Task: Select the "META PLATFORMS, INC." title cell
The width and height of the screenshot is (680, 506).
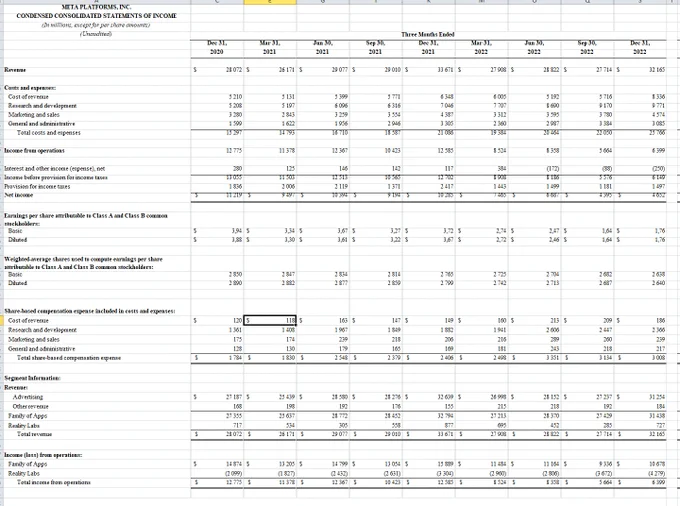Action: (x=96, y=7)
